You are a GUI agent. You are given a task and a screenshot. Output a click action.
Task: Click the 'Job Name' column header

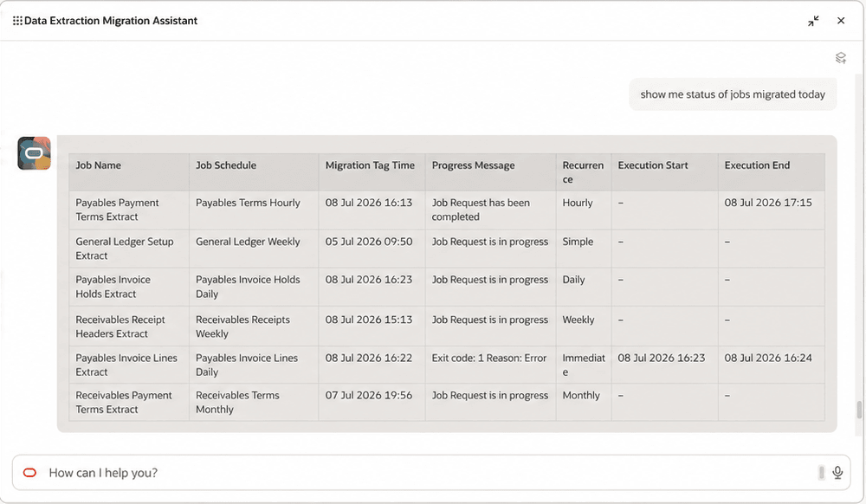coord(129,172)
